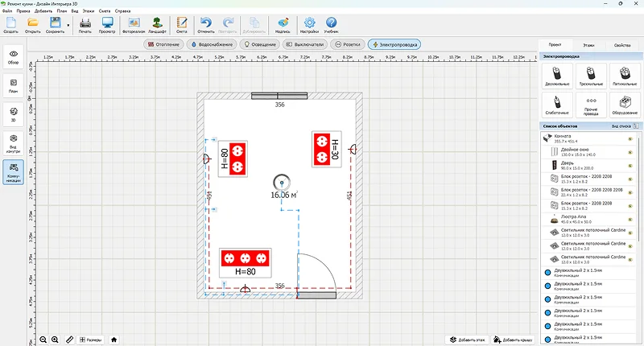Choose Слаботочные cable type
The image size is (644, 346).
(x=557, y=105)
